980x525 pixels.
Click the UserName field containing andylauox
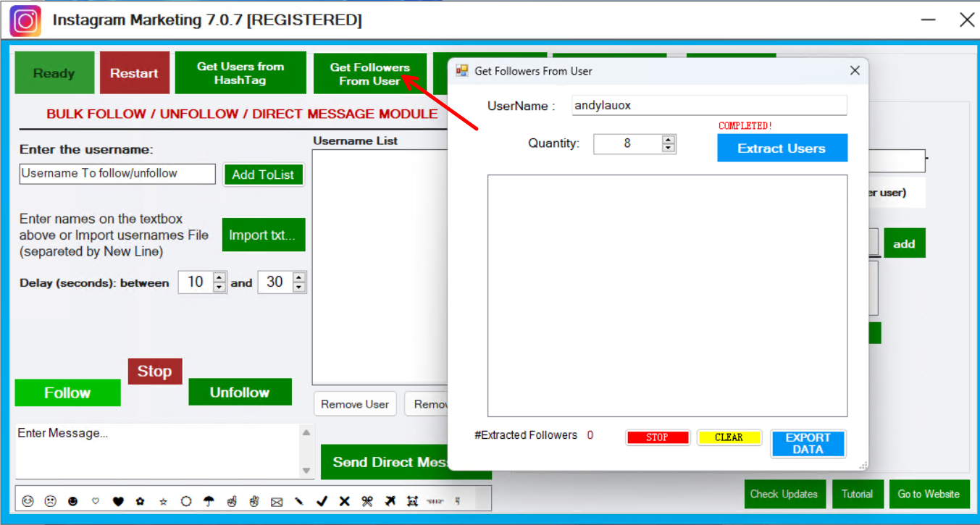(x=708, y=106)
